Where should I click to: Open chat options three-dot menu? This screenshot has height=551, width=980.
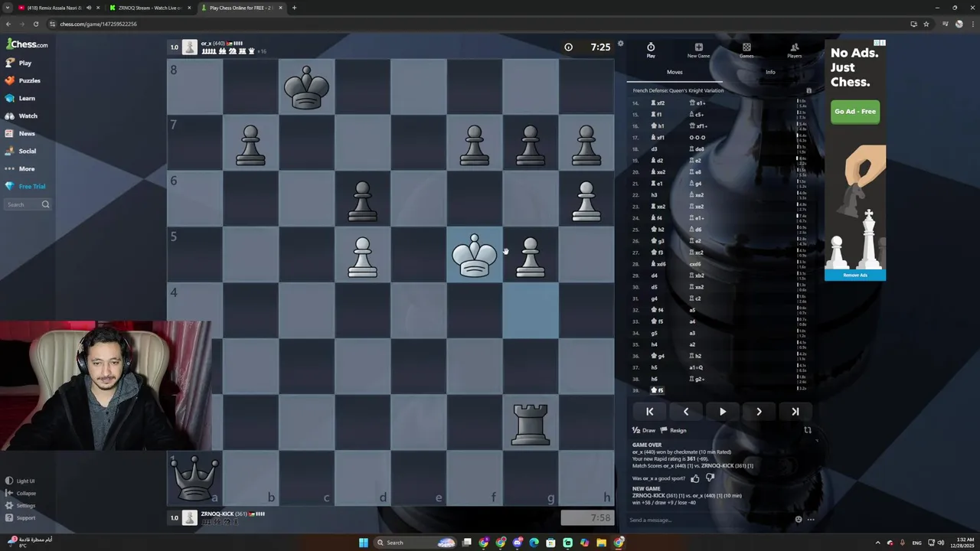click(811, 520)
